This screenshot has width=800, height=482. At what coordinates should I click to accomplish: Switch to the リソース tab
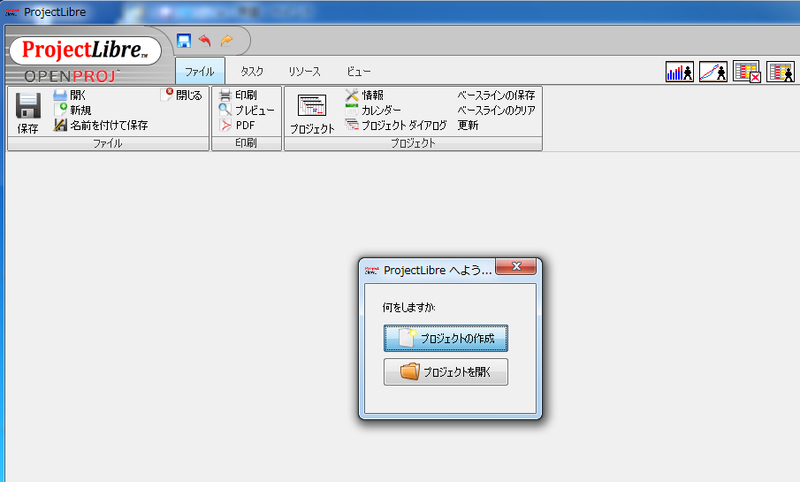pos(305,71)
